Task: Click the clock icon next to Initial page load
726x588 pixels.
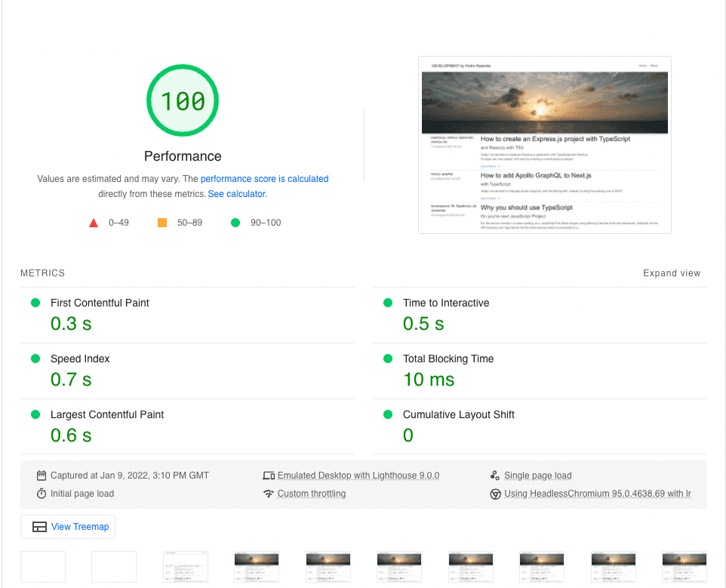Action: 42,494
